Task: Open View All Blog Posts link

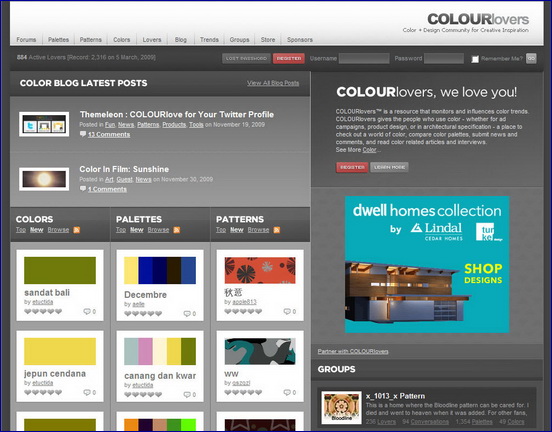Action: pos(273,83)
